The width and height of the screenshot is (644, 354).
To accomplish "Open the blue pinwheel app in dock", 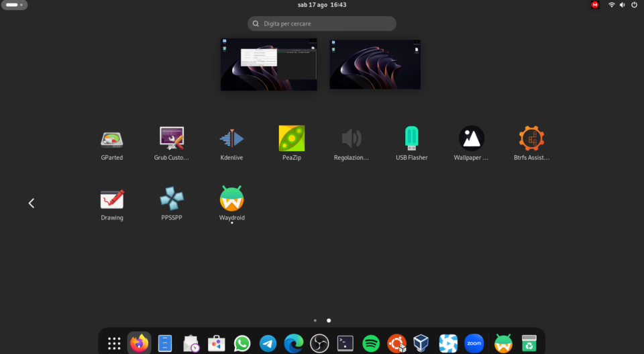I will 448,343.
